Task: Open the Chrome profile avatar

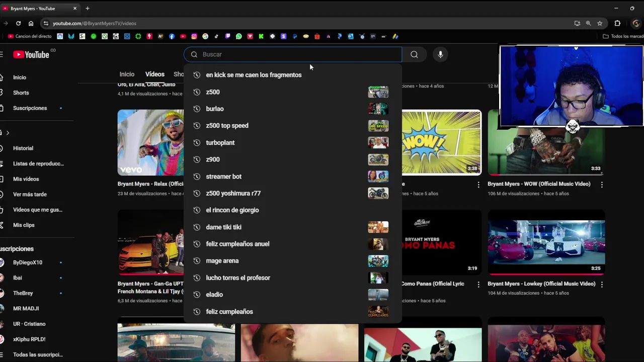Action: pyautogui.click(x=636, y=23)
